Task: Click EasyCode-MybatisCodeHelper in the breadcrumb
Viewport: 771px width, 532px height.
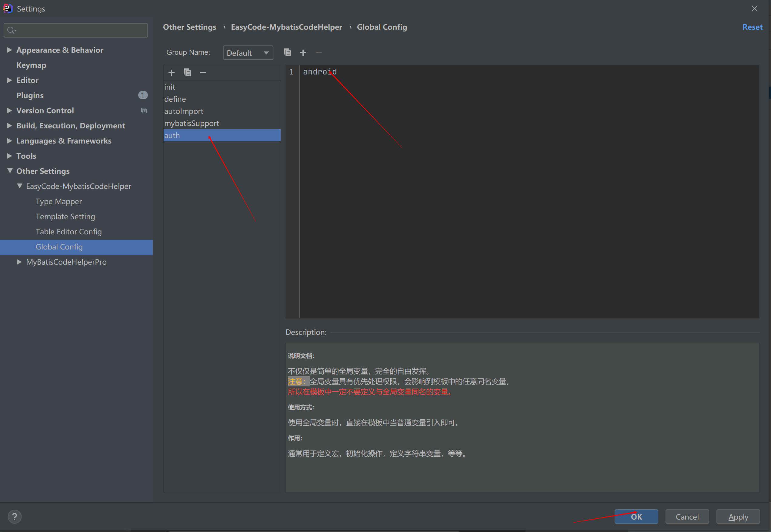Action: point(286,27)
